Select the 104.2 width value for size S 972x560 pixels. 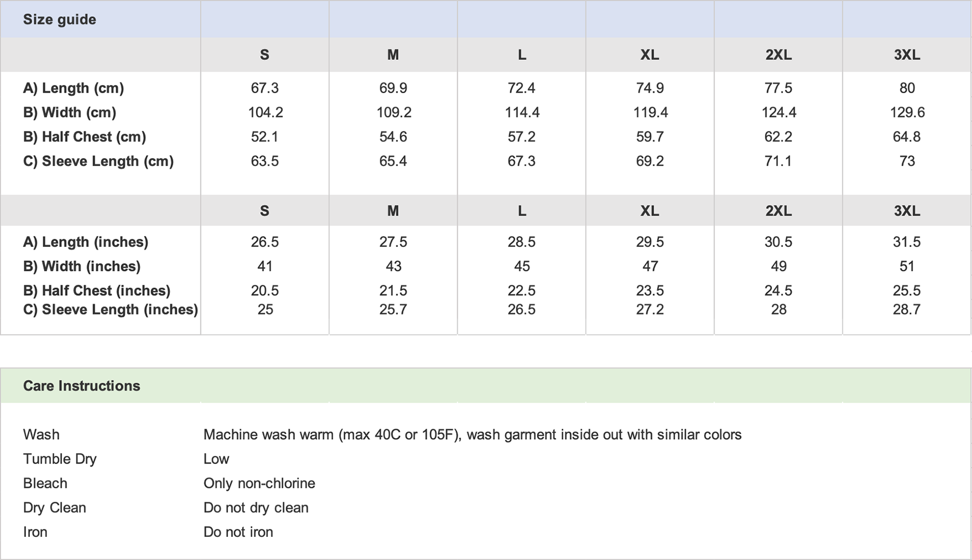tap(265, 112)
